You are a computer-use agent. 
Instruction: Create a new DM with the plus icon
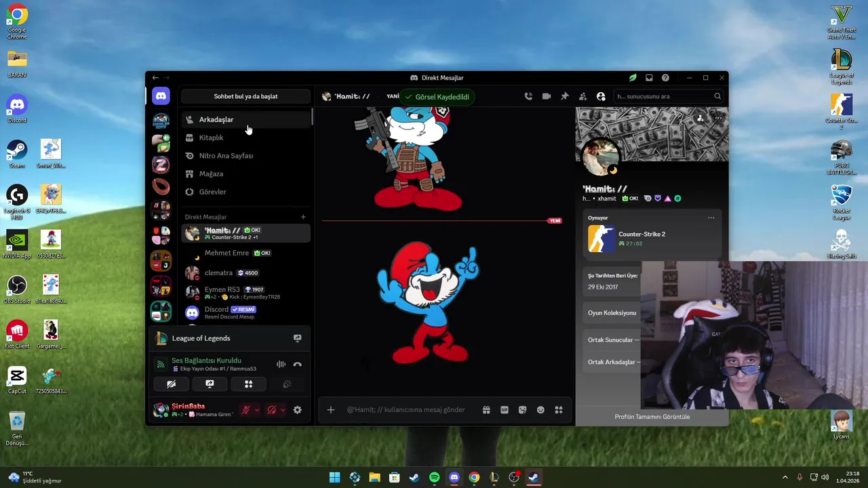[303, 217]
